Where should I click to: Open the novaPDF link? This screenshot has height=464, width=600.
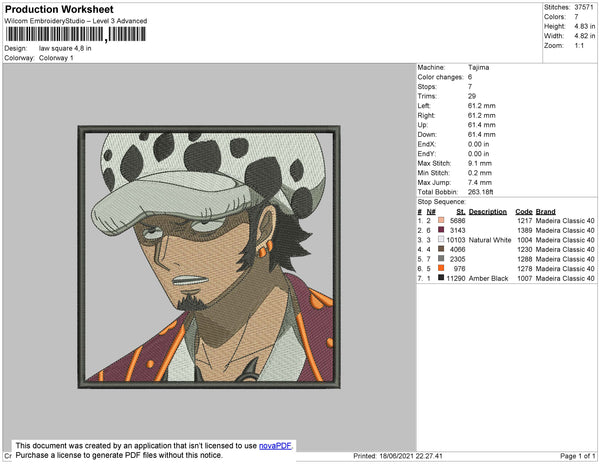click(x=275, y=446)
